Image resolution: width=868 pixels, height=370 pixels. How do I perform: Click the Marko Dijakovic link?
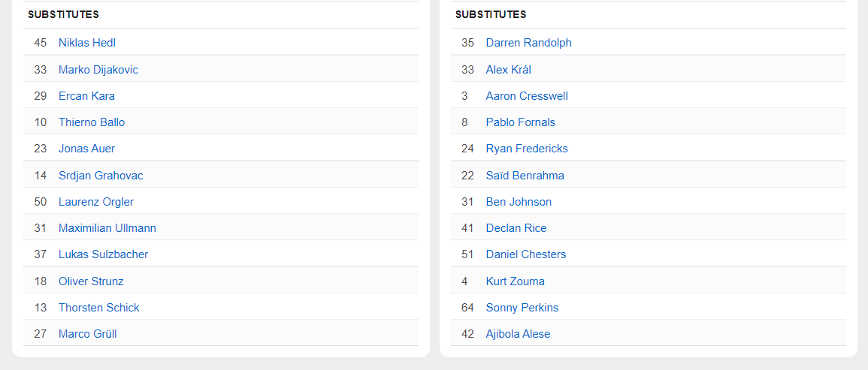[x=98, y=70]
